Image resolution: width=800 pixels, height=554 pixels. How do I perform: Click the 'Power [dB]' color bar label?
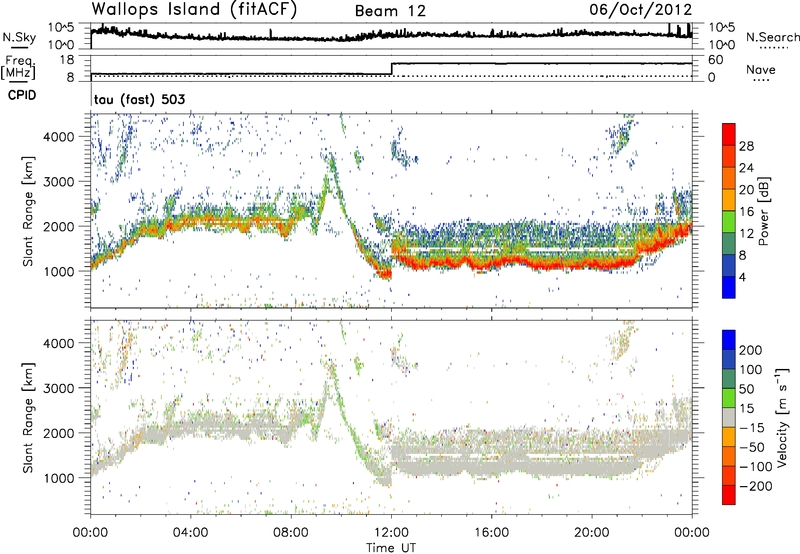tap(763, 211)
